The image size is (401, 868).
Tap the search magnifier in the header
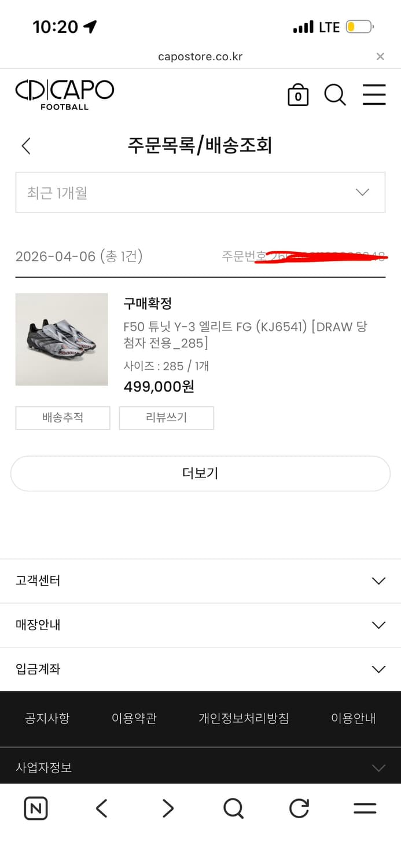(x=335, y=95)
